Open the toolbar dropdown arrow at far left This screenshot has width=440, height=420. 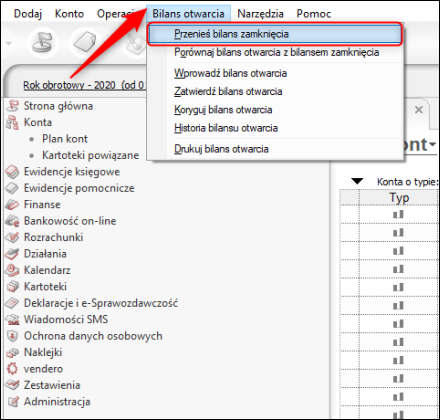pyautogui.click(x=9, y=43)
